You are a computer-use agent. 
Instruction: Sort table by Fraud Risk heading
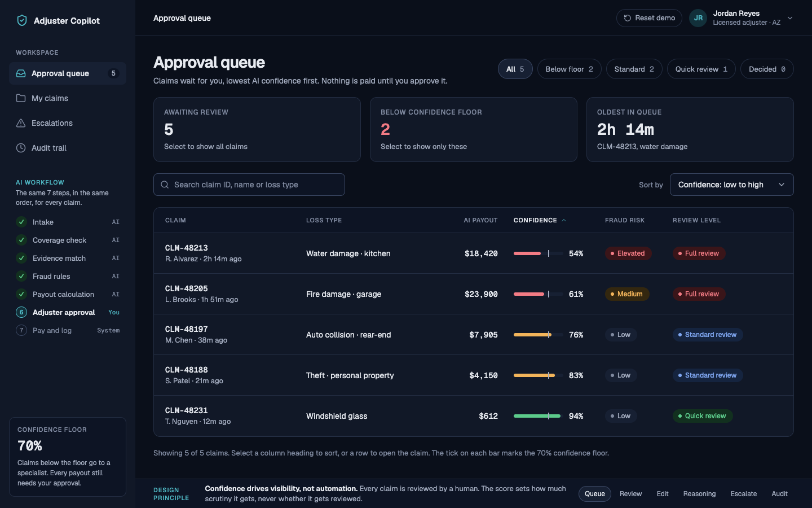coord(625,220)
